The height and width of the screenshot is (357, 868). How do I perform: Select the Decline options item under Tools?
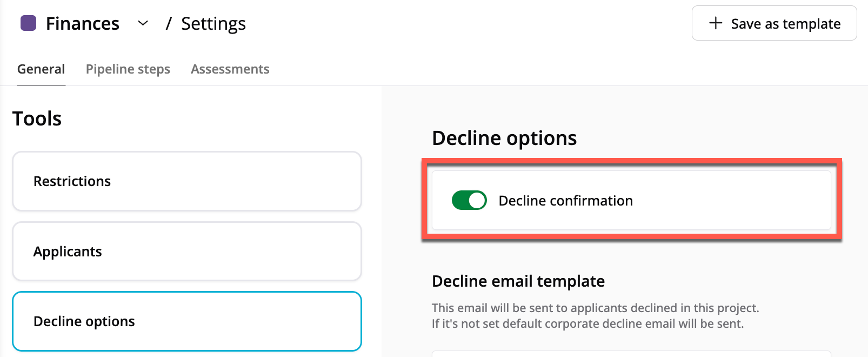point(186,321)
